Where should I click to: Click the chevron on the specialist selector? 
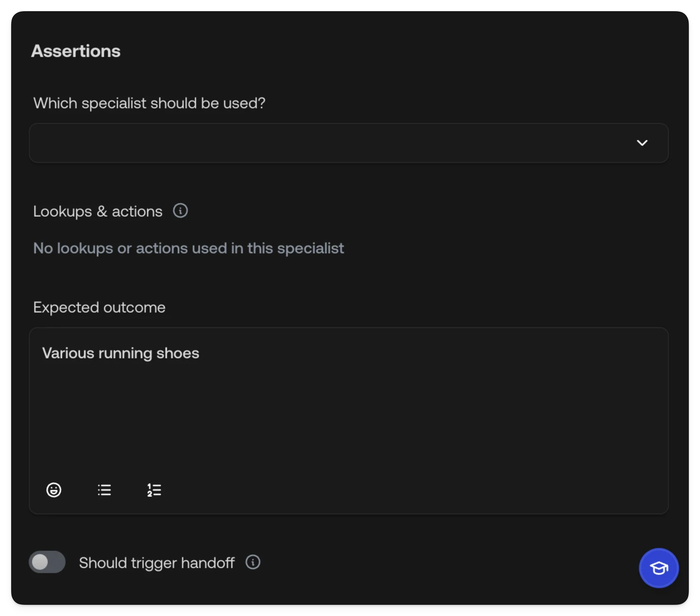643,143
